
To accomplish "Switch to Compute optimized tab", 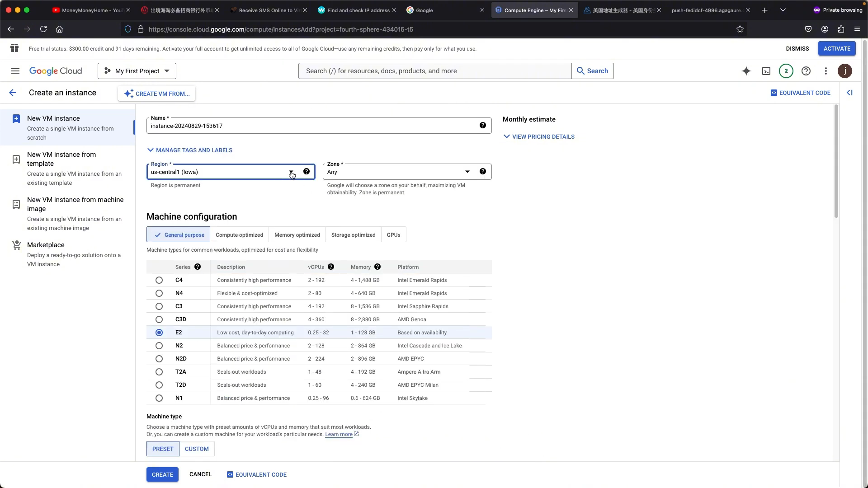I will (239, 235).
